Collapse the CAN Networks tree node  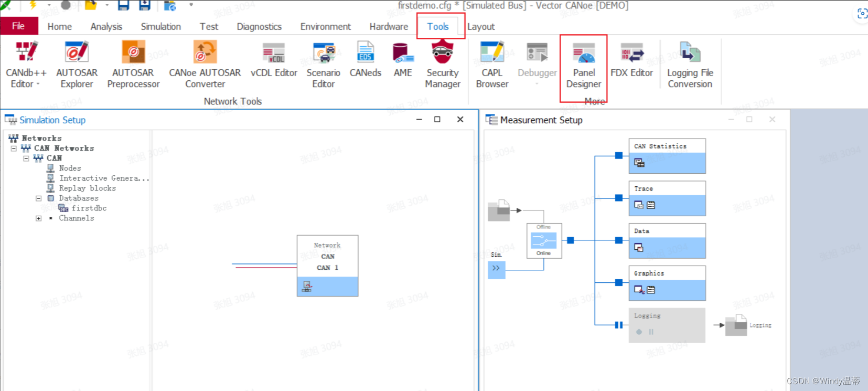click(x=14, y=149)
